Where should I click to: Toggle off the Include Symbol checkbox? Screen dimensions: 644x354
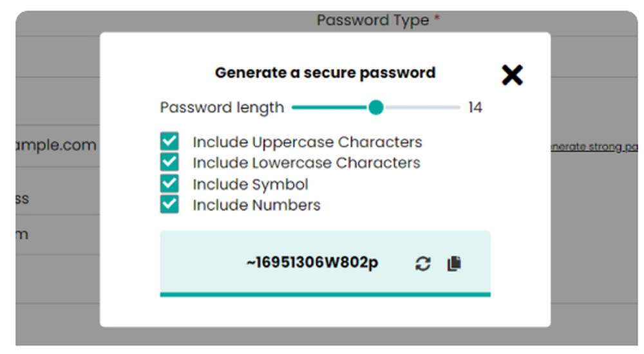click(x=169, y=184)
